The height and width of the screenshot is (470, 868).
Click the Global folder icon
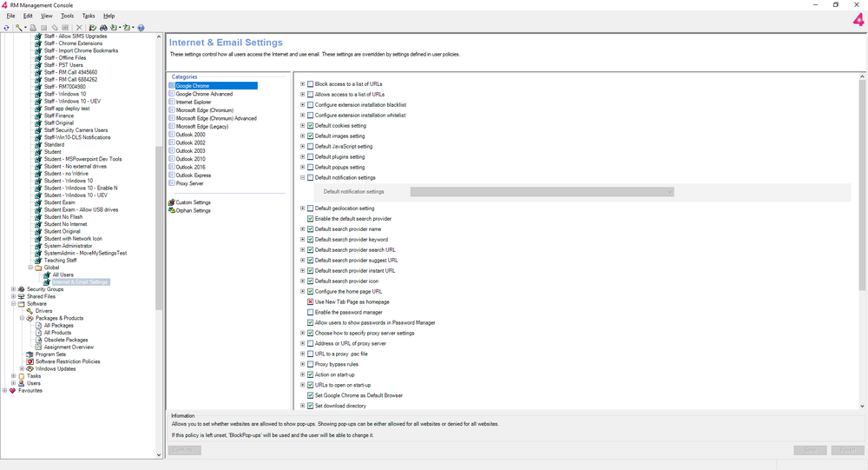pyautogui.click(x=39, y=268)
